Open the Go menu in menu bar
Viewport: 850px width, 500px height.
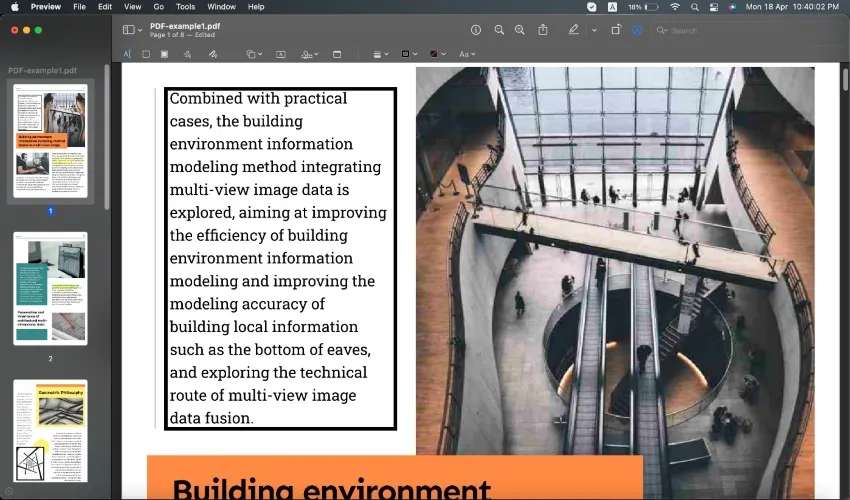click(158, 6)
